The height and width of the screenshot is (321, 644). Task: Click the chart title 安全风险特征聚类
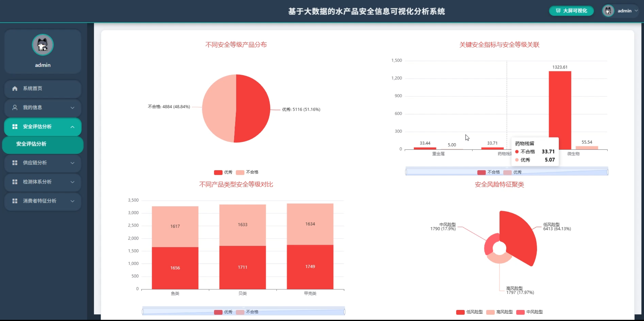click(x=499, y=184)
